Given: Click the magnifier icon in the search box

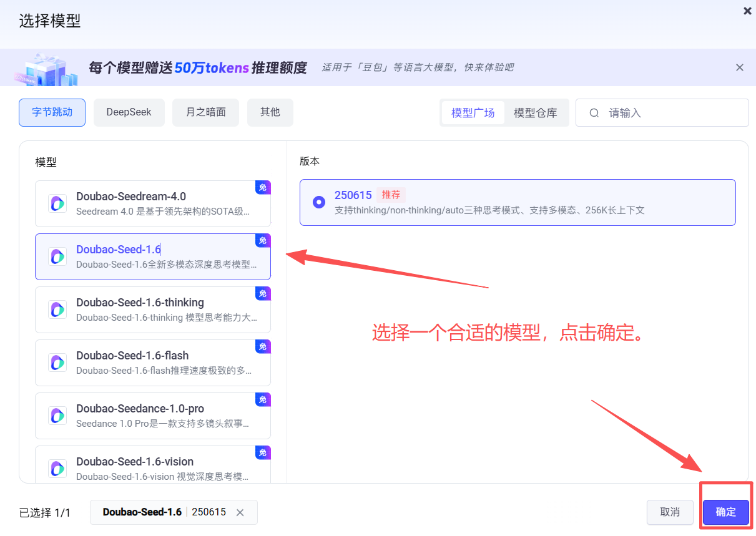Looking at the screenshot, I should (593, 112).
